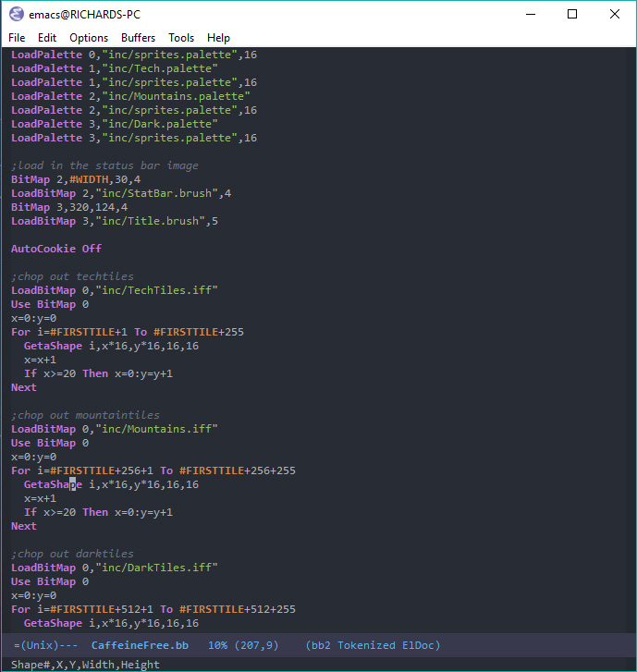Click 'For i=#FIRSTTILE+1 To #FIRSTTILE+255' line
637x672 pixels.
(x=128, y=332)
